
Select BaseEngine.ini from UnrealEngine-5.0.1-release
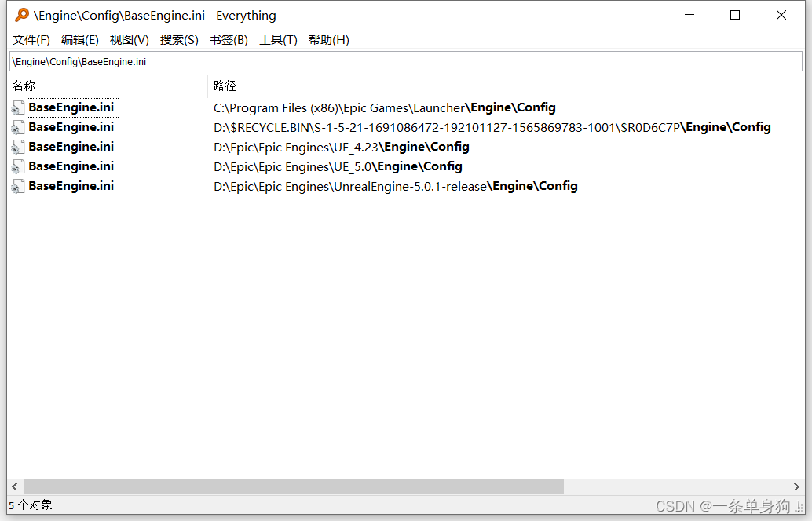pyautogui.click(x=71, y=186)
